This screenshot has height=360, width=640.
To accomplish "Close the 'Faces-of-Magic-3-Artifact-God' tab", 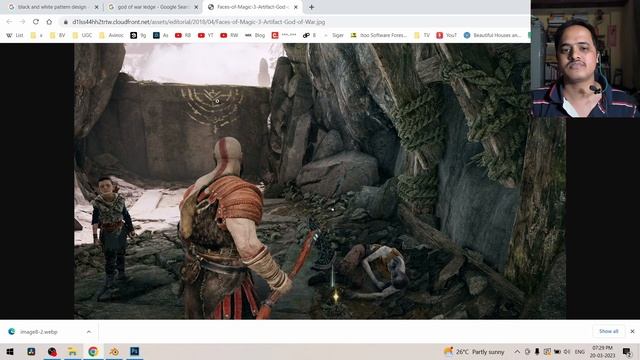I will point(296,7).
